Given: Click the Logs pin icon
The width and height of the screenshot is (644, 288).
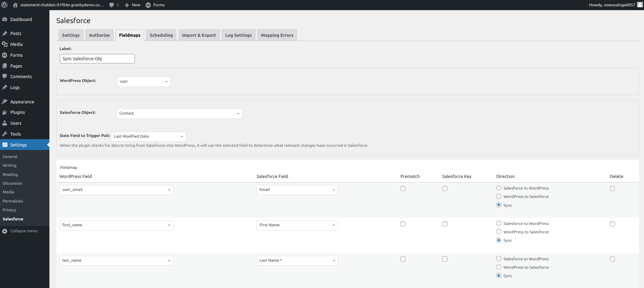Looking at the screenshot, I should point(5,88).
